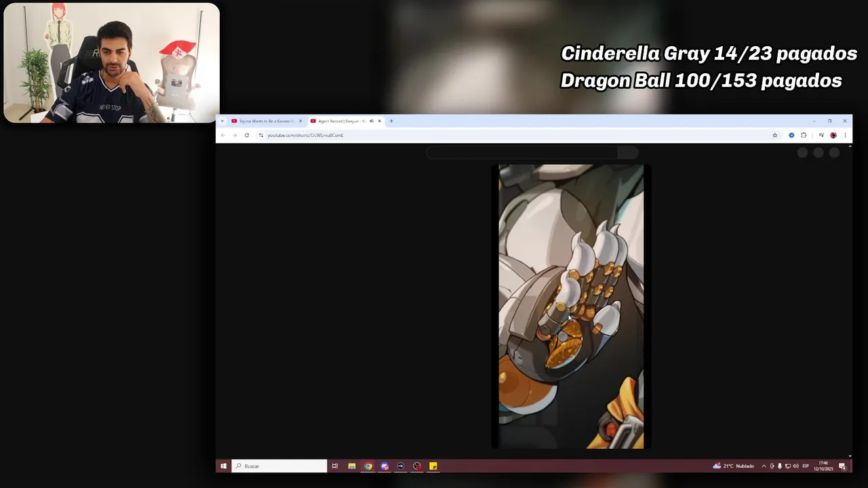Open network icon in system tray
The width and height of the screenshot is (868, 488).
point(787,466)
